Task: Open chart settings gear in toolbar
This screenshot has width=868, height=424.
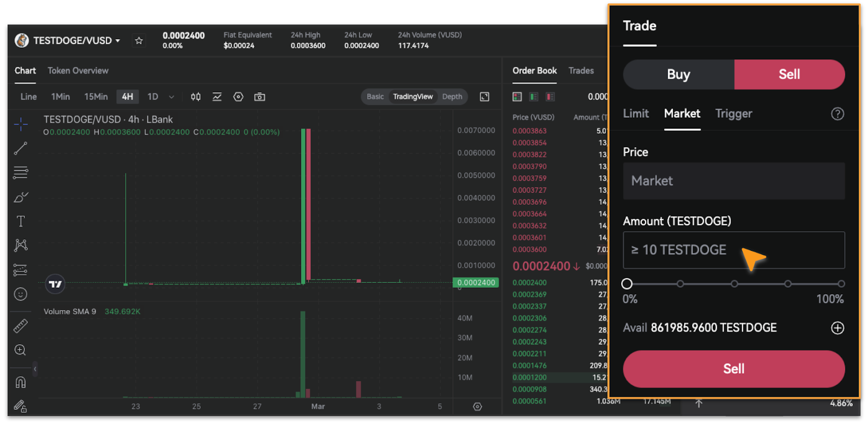Action: 238,97
